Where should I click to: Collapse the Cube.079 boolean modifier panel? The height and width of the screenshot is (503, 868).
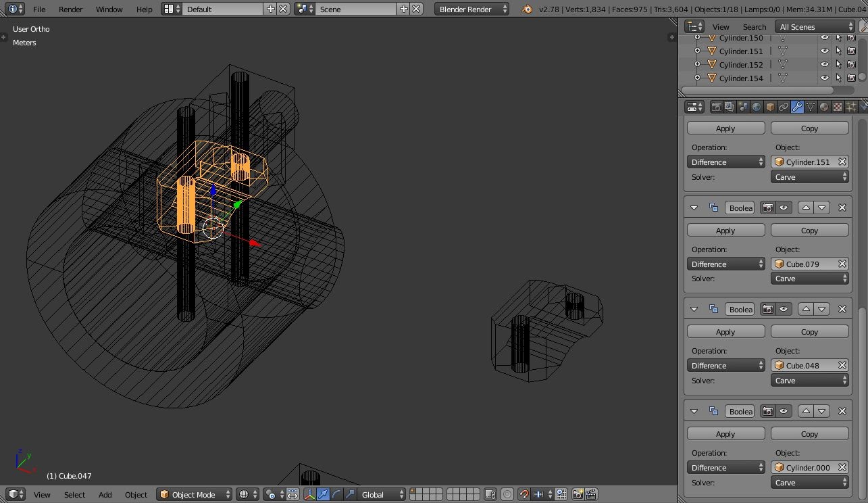[x=694, y=208]
